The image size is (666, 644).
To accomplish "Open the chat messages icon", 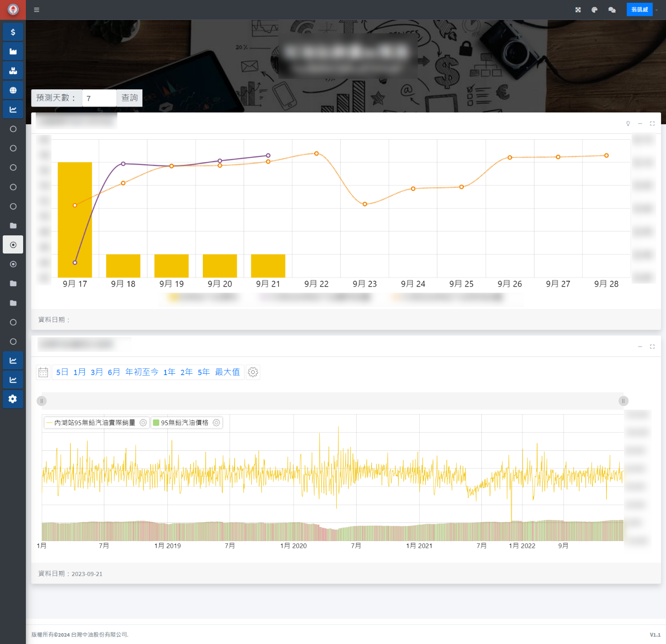I will (612, 10).
